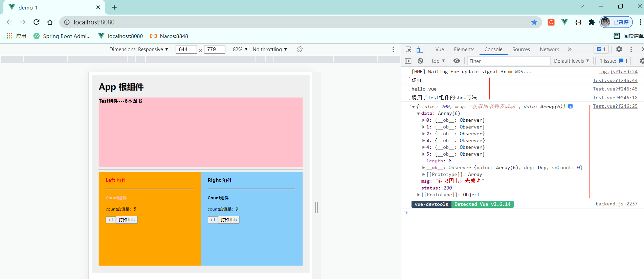The width and height of the screenshot is (644, 279).
Task: View site information icon in address bar
Action: (x=67, y=22)
